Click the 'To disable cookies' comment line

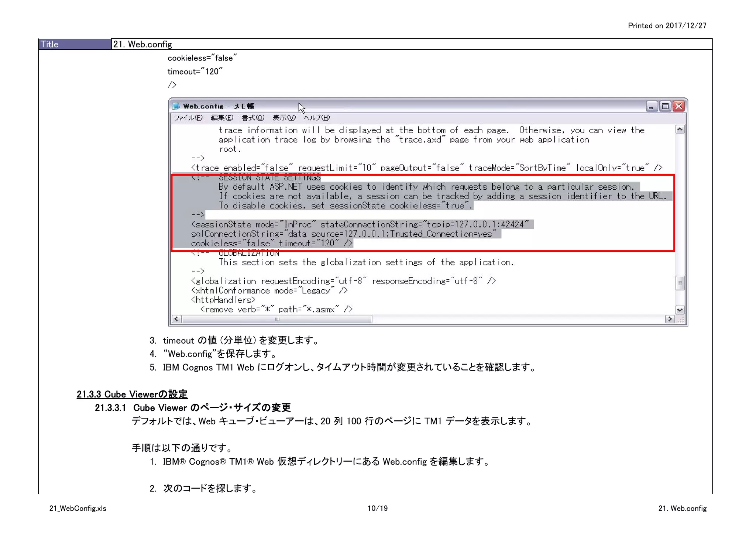[346, 206]
